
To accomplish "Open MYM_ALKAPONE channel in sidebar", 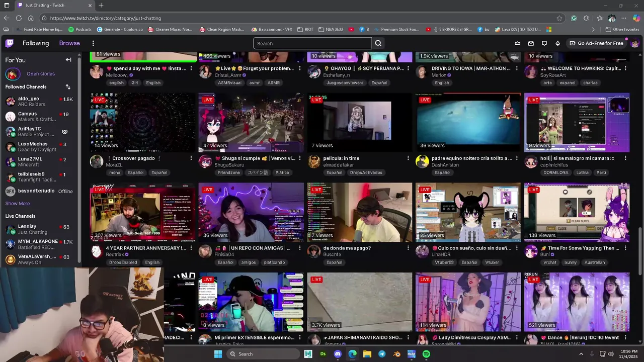I will tap(39, 245).
